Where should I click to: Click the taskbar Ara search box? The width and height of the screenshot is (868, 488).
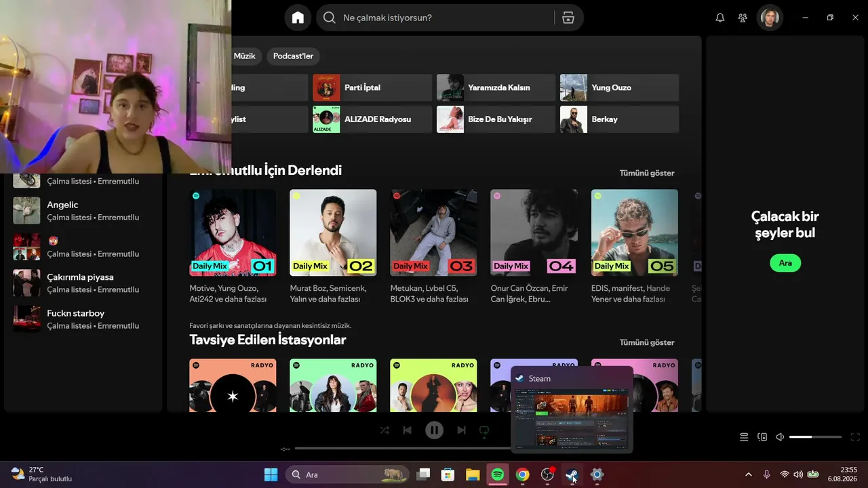[x=347, y=474]
